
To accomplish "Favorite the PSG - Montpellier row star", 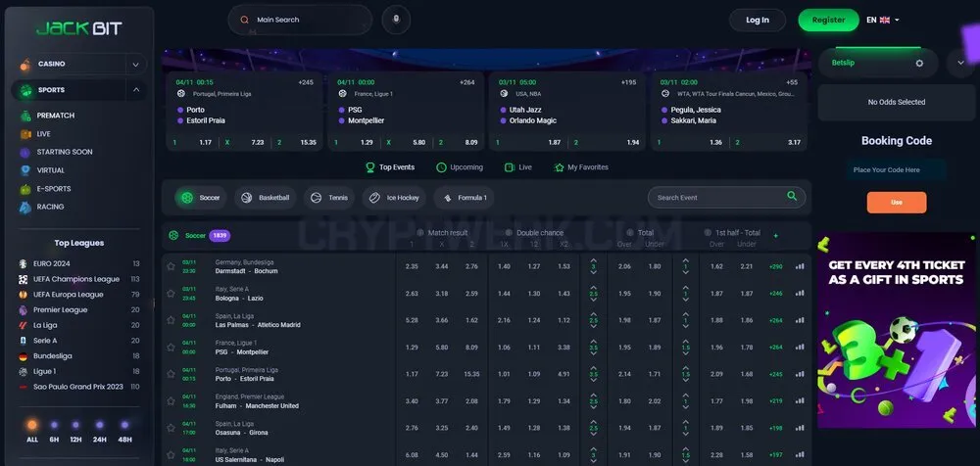I will click(171, 348).
